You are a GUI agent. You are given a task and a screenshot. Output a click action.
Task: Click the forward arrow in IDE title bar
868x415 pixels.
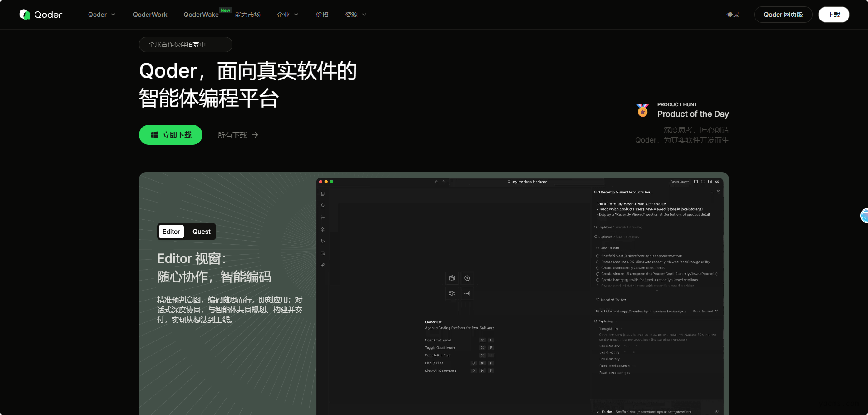coord(444,182)
